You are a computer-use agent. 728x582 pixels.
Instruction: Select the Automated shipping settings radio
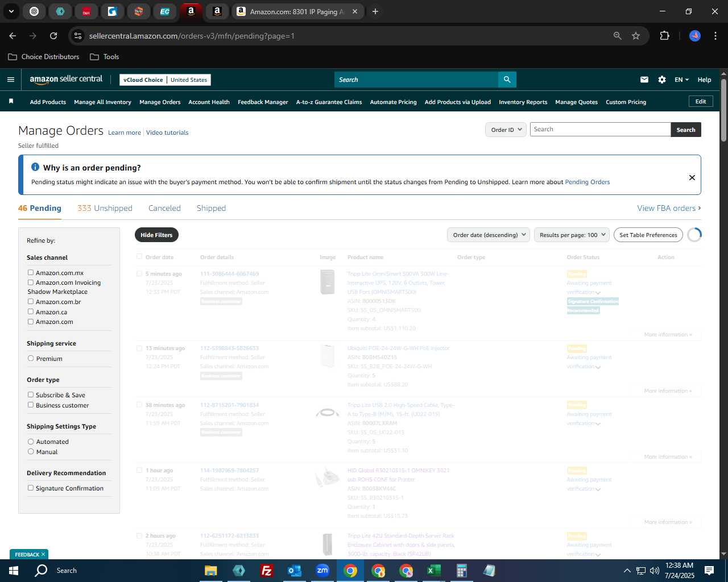(31, 441)
